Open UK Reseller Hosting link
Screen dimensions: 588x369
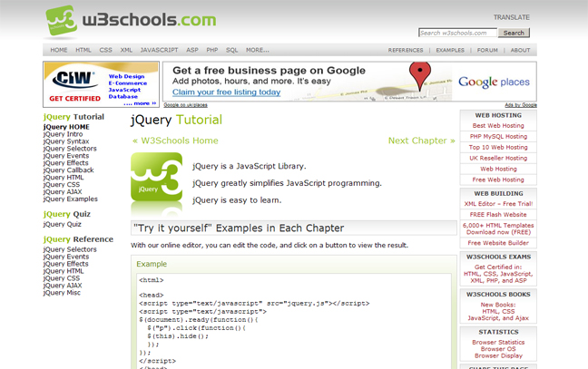point(498,158)
